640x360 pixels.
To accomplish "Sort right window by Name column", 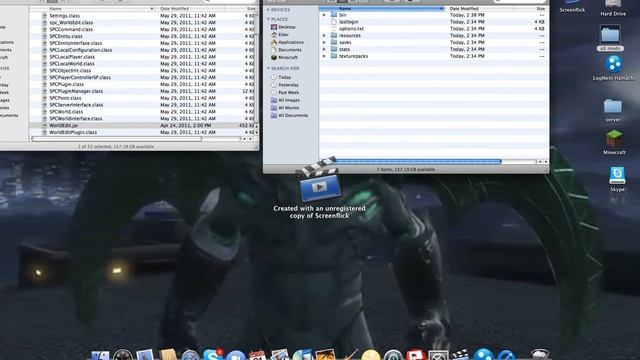I will [382, 9].
